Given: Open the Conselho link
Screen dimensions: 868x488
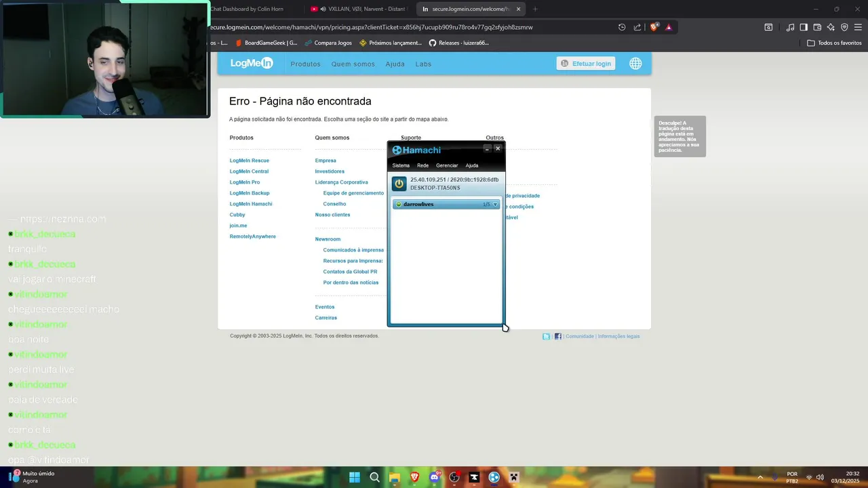Looking at the screenshot, I should (334, 204).
